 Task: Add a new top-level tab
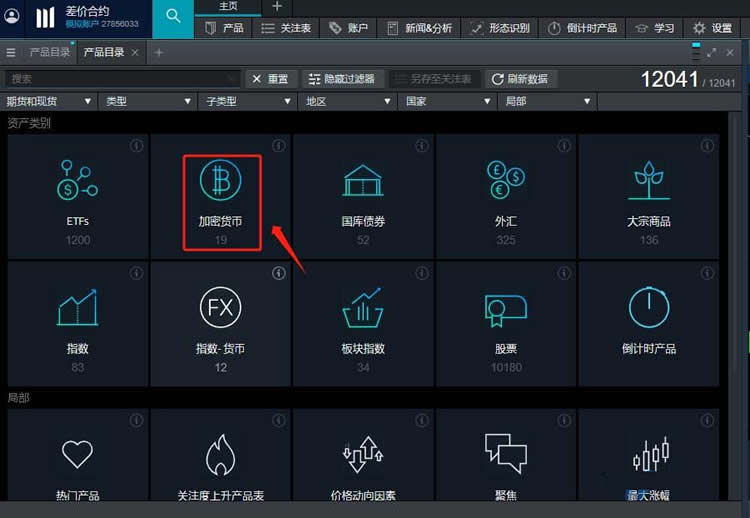tap(277, 7)
